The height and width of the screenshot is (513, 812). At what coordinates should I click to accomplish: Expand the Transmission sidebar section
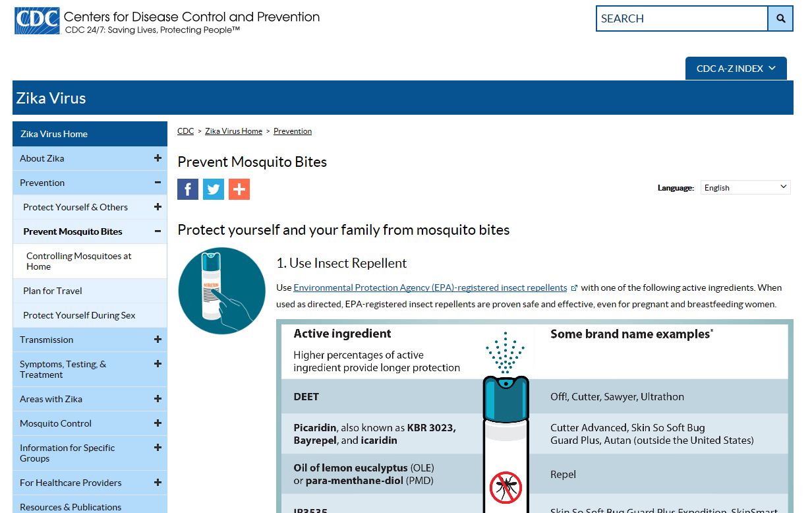click(158, 340)
